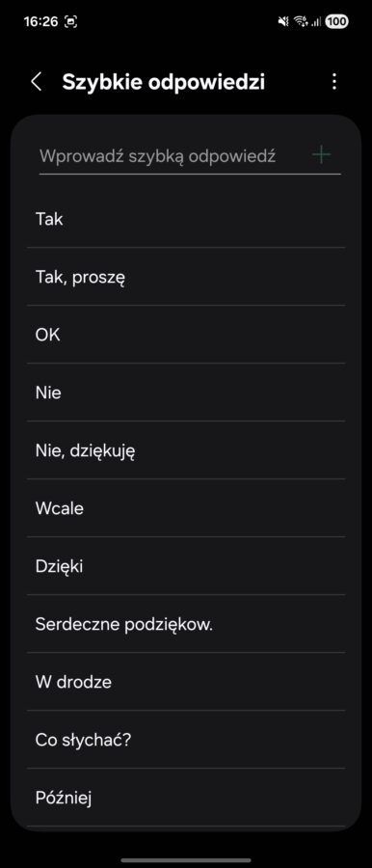Tap the battery 100 indicator
Viewport: 372px width, 868px height.
pyautogui.click(x=336, y=21)
